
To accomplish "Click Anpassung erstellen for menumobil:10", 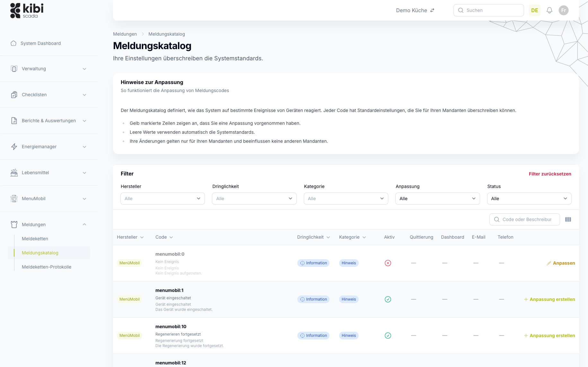I will [x=549, y=336].
